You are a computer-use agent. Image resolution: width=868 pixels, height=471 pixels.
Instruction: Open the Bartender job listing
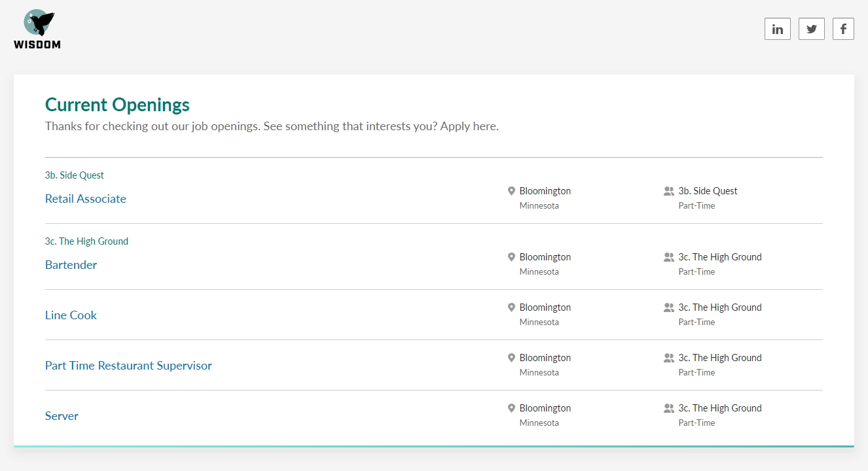pos(71,265)
